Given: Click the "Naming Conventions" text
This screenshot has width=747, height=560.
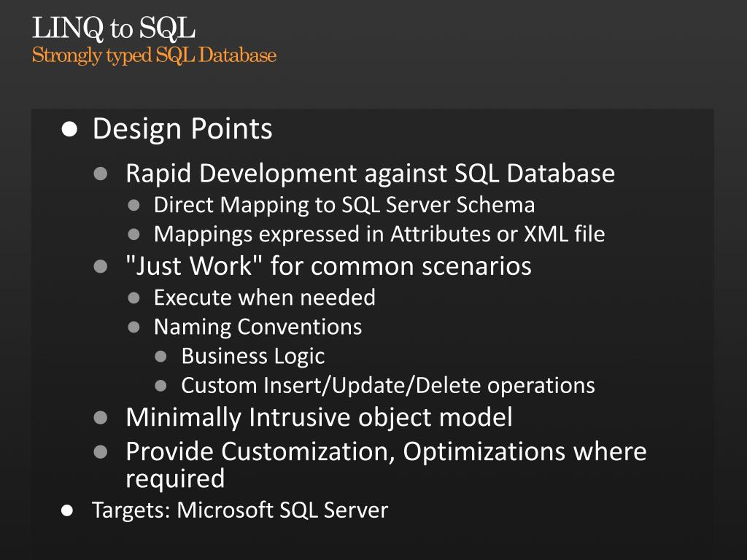Looking at the screenshot, I should [x=258, y=327].
